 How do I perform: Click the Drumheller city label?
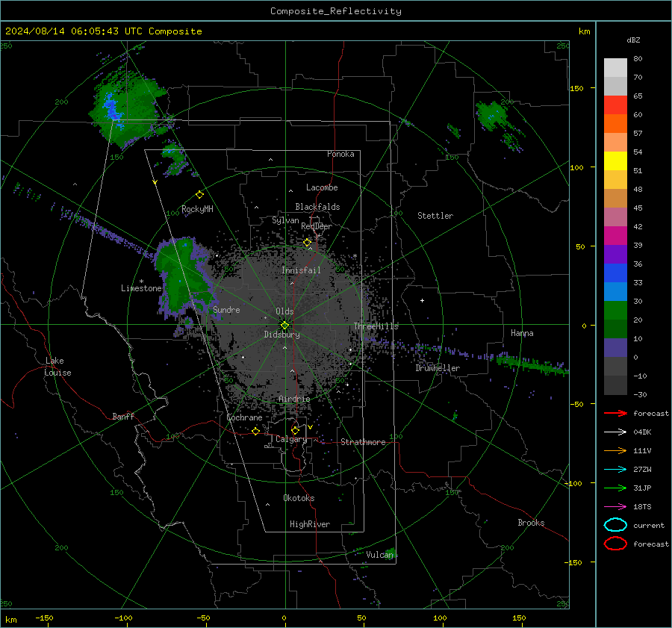pos(438,368)
